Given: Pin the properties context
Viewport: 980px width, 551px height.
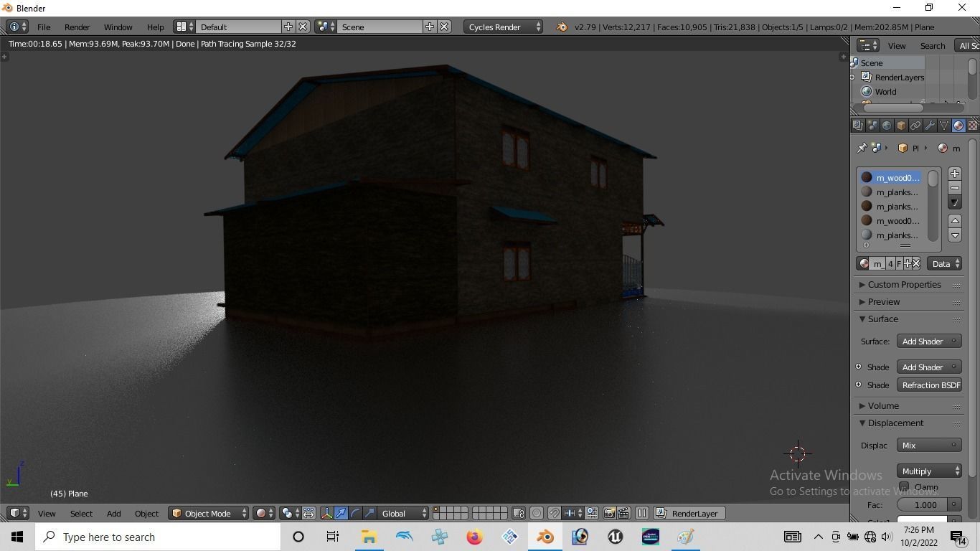Looking at the screenshot, I should click(862, 148).
